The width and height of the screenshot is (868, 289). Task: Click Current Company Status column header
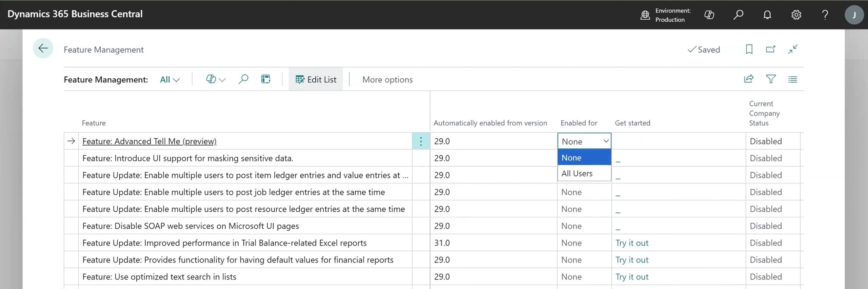pyautogui.click(x=764, y=113)
